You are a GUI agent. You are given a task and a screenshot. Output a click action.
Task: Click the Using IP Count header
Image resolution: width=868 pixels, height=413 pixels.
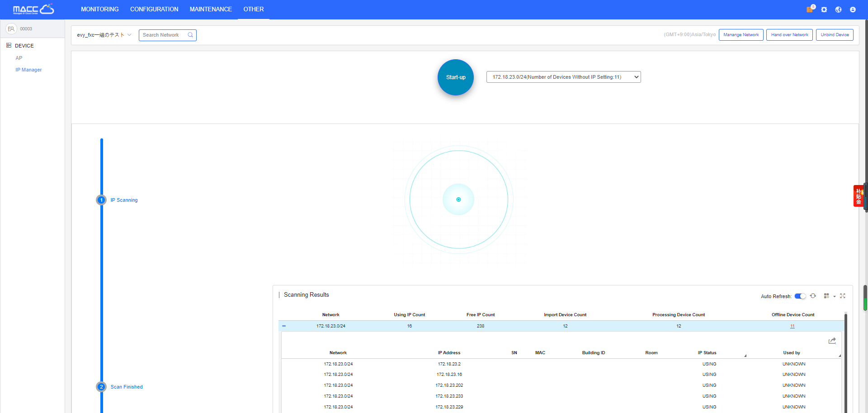[x=409, y=315]
